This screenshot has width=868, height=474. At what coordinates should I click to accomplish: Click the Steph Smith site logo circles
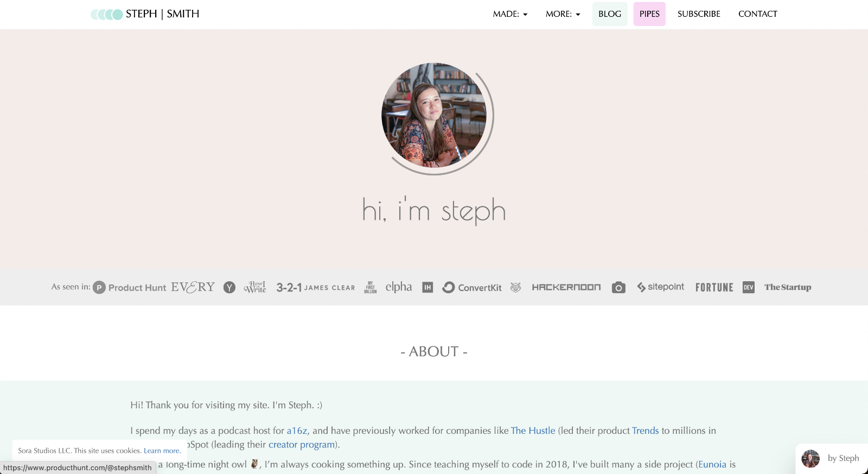click(107, 15)
